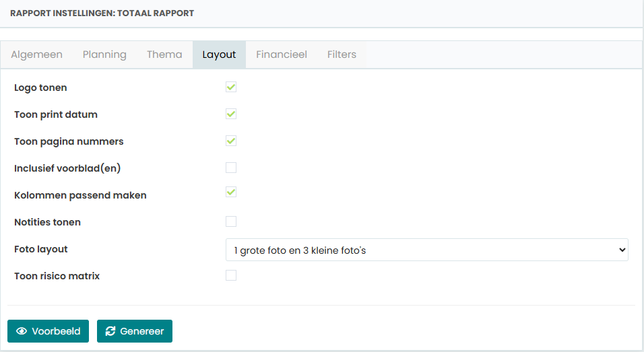Open the Planning tab
This screenshot has height=352, width=644.
coord(104,55)
